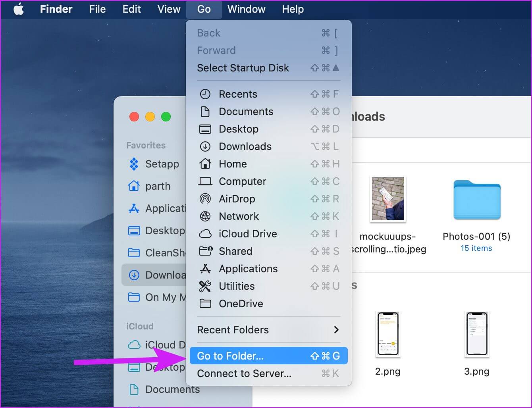532x408 pixels.
Task: Select the Photos-001 (5) folder
Action: tap(477, 200)
